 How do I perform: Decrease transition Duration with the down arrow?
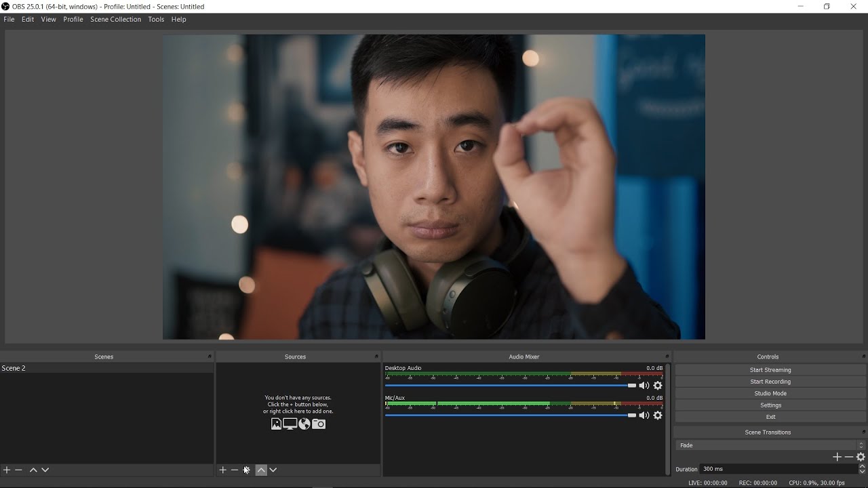click(x=862, y=472)
